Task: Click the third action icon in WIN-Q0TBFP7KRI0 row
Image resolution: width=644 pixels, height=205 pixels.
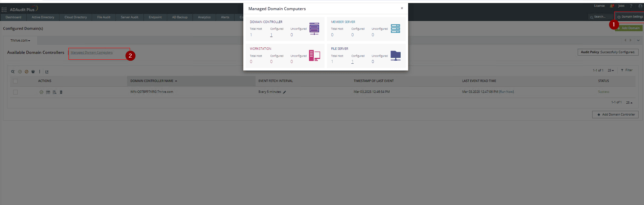Action: 54,92
